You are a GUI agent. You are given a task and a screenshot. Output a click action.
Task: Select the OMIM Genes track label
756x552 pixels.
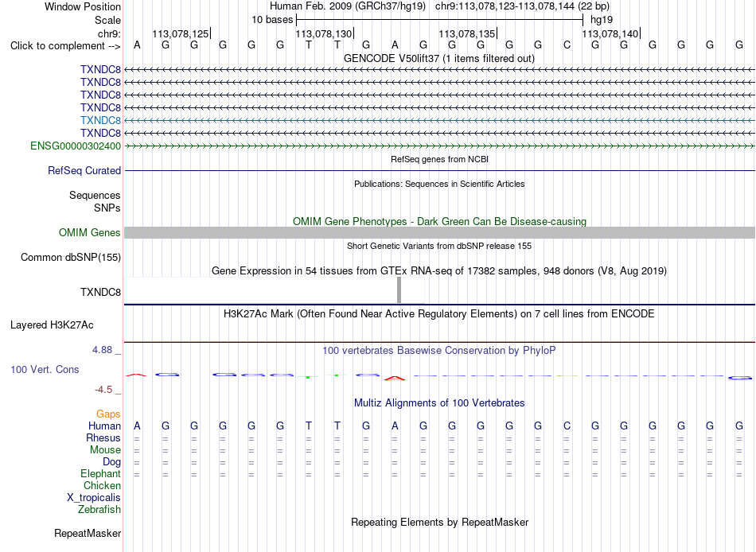click(x=90, y=232)
